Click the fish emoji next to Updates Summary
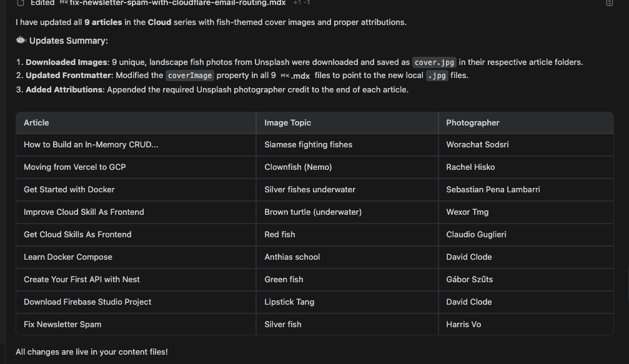The width and height of the screenshot is (629, 364). (x=21, y=40)
